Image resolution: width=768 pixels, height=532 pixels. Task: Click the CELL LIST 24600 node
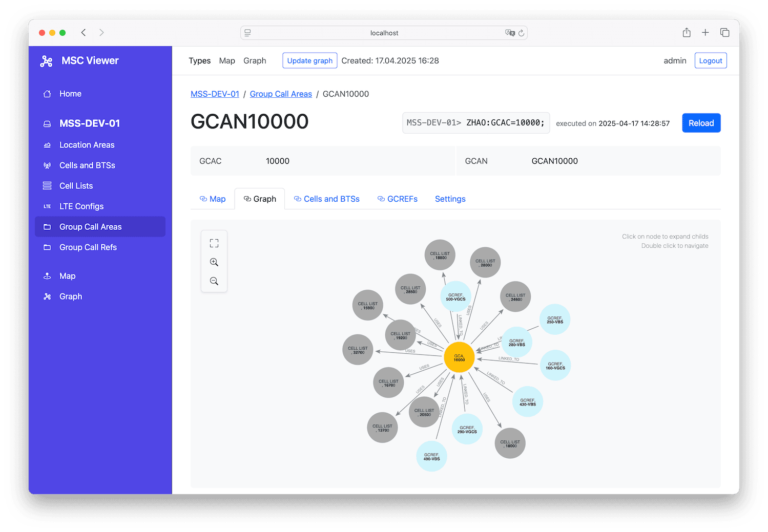pos(515,296)
